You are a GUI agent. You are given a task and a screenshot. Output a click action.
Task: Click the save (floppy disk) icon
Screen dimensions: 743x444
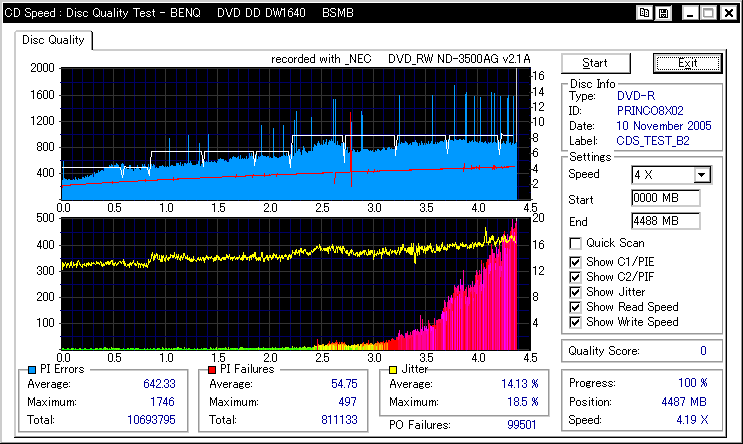[662, 13]
